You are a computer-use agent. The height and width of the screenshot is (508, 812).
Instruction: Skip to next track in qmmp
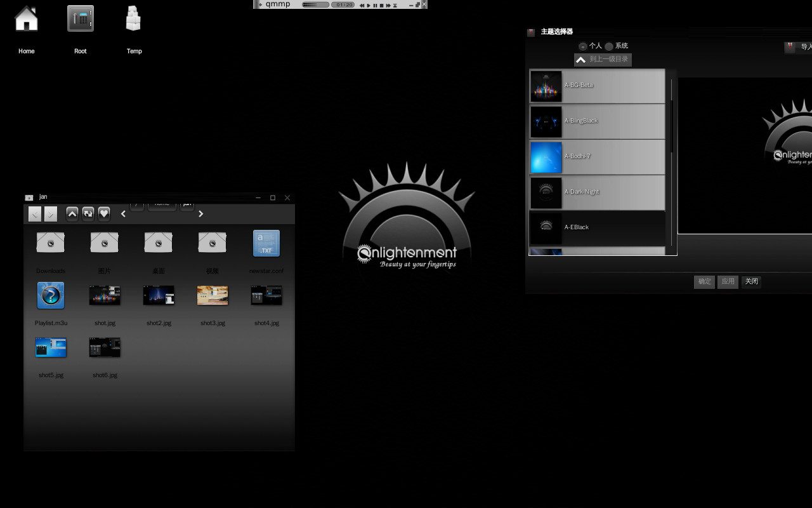coord(388,5)
